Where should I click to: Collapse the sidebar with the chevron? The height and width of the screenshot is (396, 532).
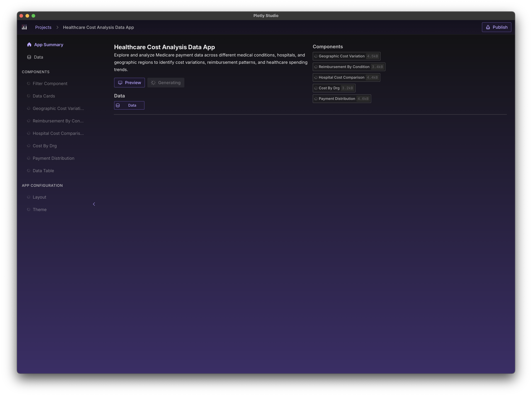(94, 204)
